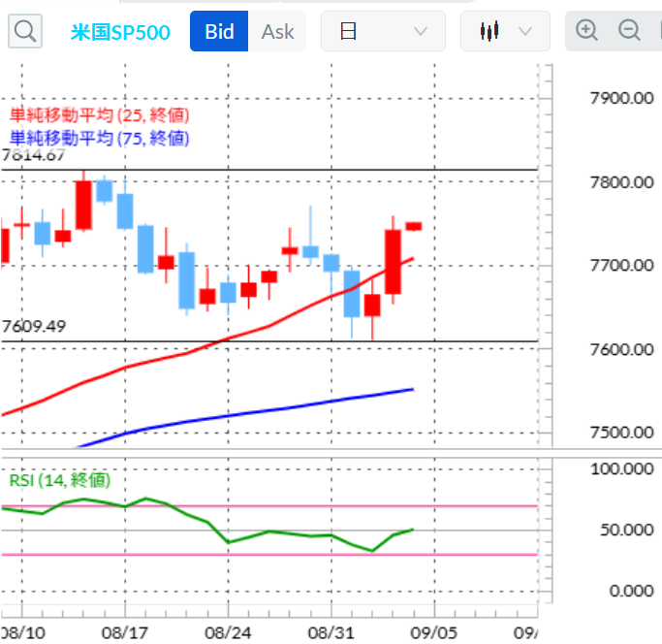Open the candlestick chart type dropdown
The image size is (662, 644).
(505, 31)
